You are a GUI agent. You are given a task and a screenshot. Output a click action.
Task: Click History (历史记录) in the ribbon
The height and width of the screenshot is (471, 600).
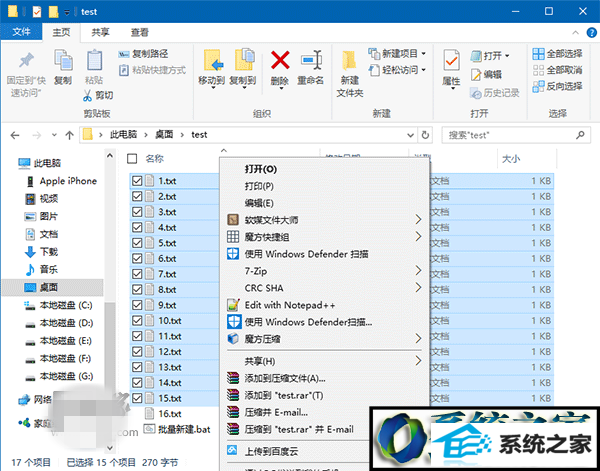point(495,93)
